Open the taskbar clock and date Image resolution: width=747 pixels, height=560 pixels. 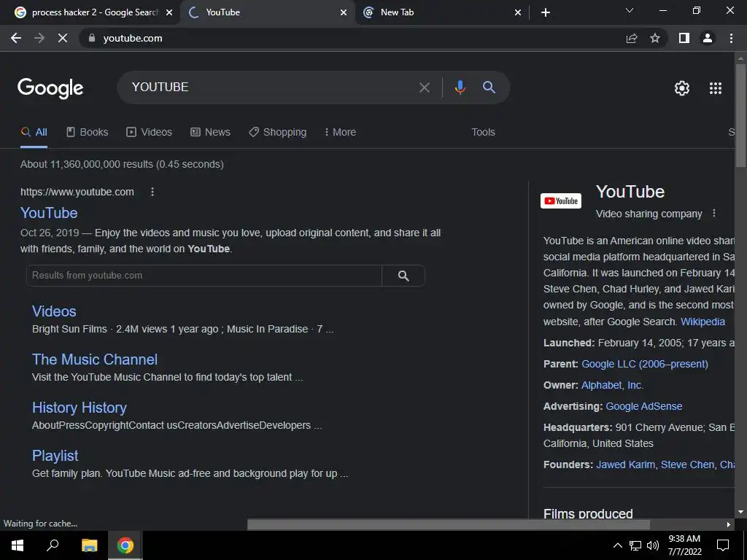(684, 545)
